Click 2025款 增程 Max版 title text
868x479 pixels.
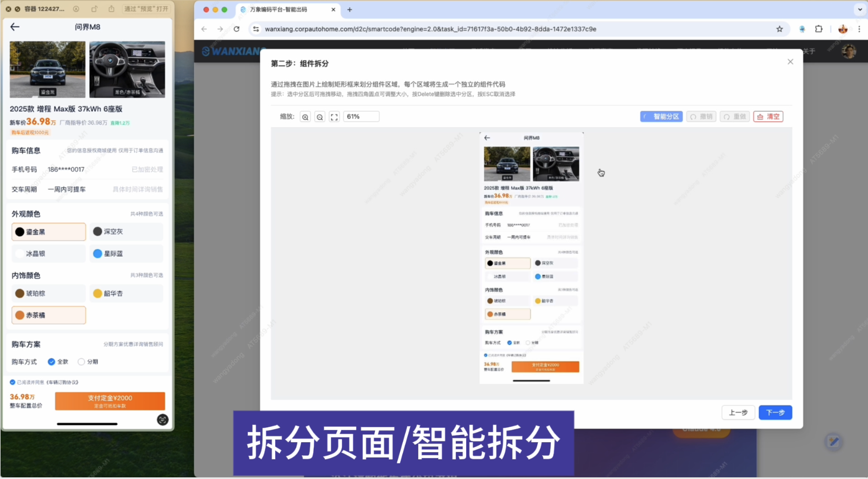[66, 109]
